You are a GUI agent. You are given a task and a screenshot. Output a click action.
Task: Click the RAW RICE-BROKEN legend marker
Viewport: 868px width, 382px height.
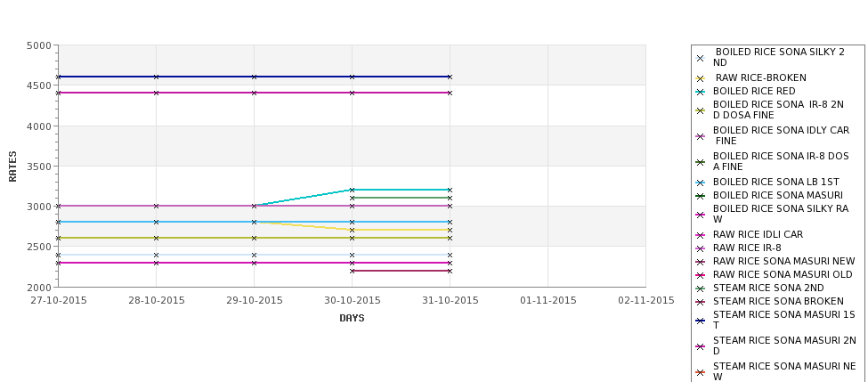point(701,78)
